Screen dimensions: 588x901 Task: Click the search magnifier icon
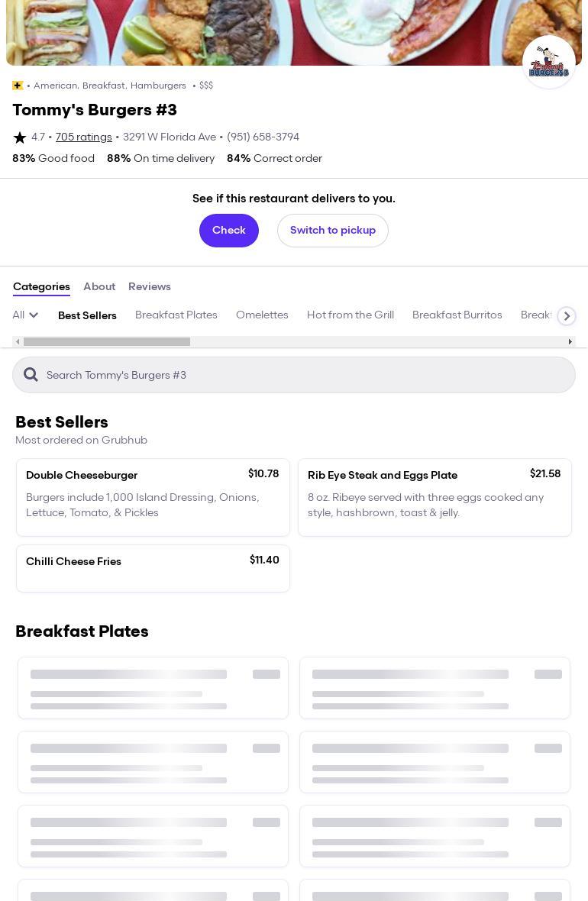(x=31, y=375)
